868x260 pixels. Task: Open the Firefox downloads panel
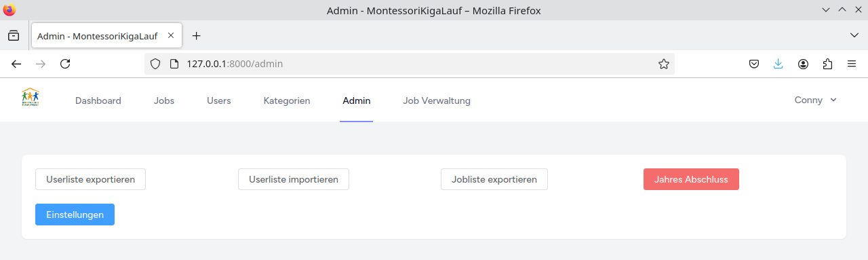coord(778,64)
